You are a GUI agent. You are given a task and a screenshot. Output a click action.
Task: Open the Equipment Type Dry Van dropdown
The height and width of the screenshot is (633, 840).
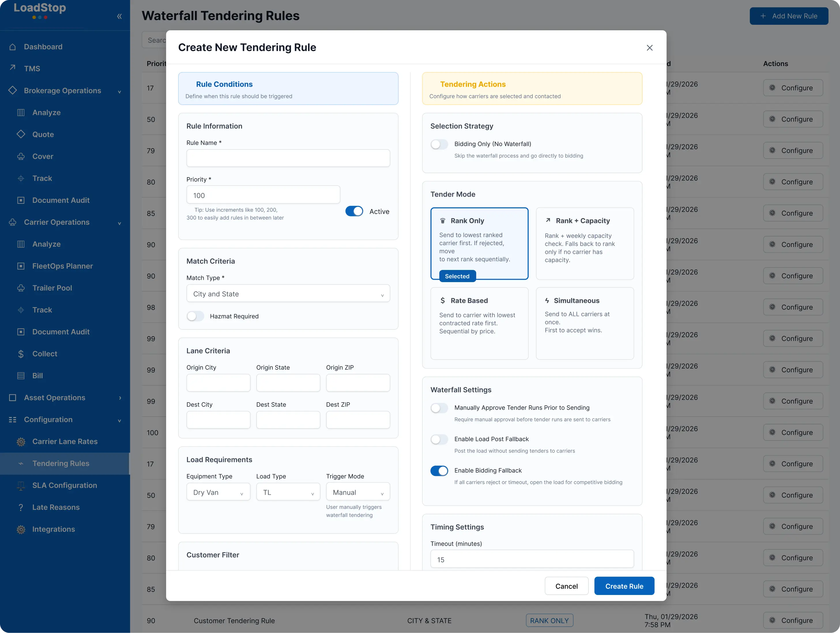pos(218,492)
